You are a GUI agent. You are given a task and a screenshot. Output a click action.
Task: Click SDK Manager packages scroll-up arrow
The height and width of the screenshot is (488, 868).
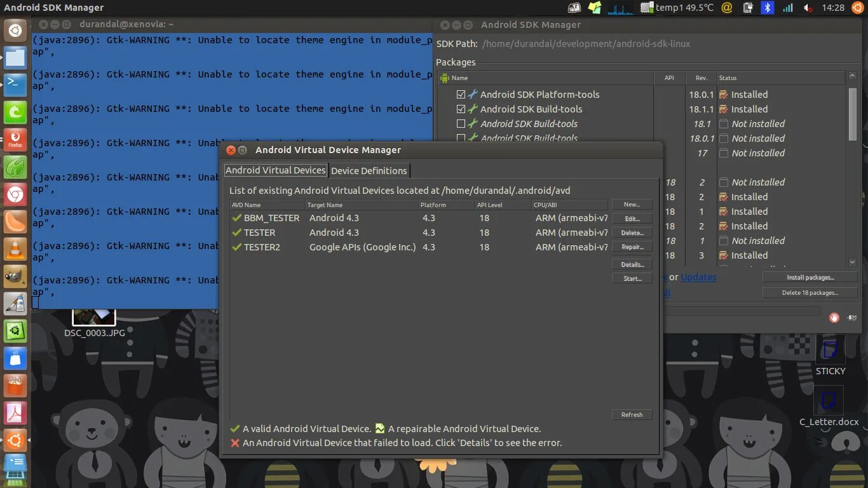(852, 77)
